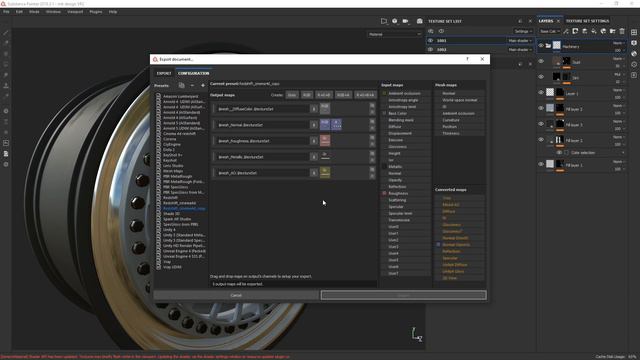Click the gray RGB channel swatch of the DiffuseColor map
The image size is (640, 360).
click(324, 109)
